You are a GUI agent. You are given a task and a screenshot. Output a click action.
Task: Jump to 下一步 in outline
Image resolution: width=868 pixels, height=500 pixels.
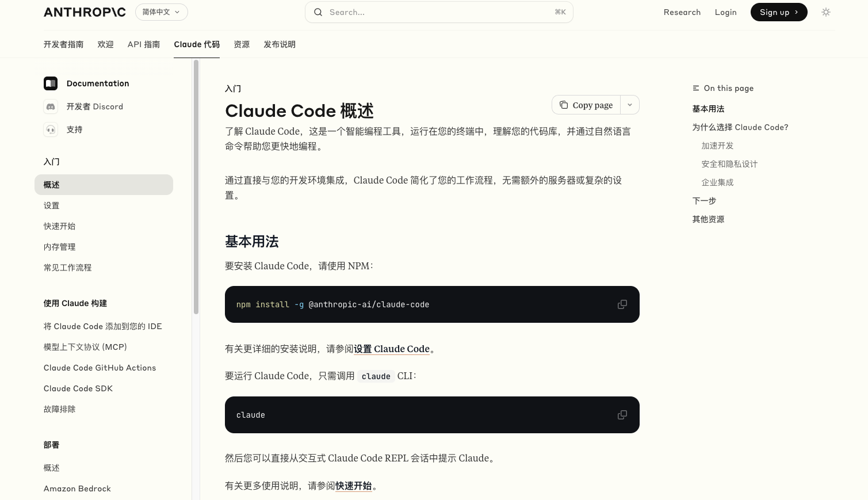click(705, 201)
